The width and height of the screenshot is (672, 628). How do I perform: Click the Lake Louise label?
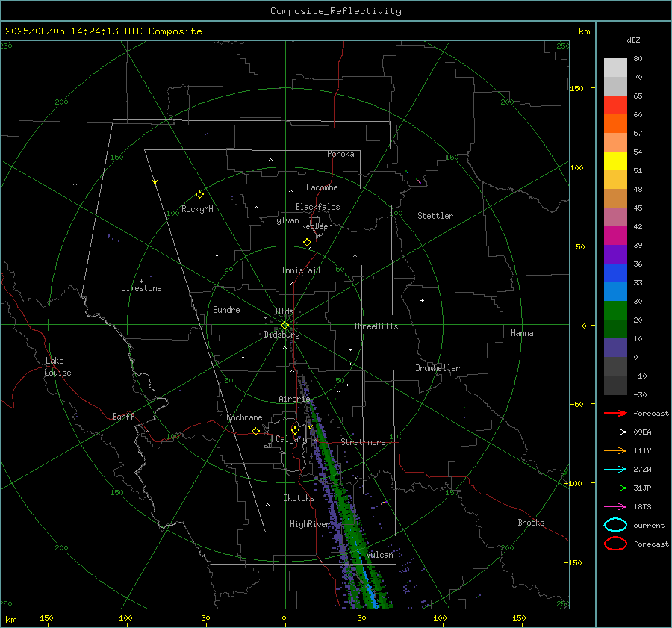pyautogui.click(x=57, y=367)
